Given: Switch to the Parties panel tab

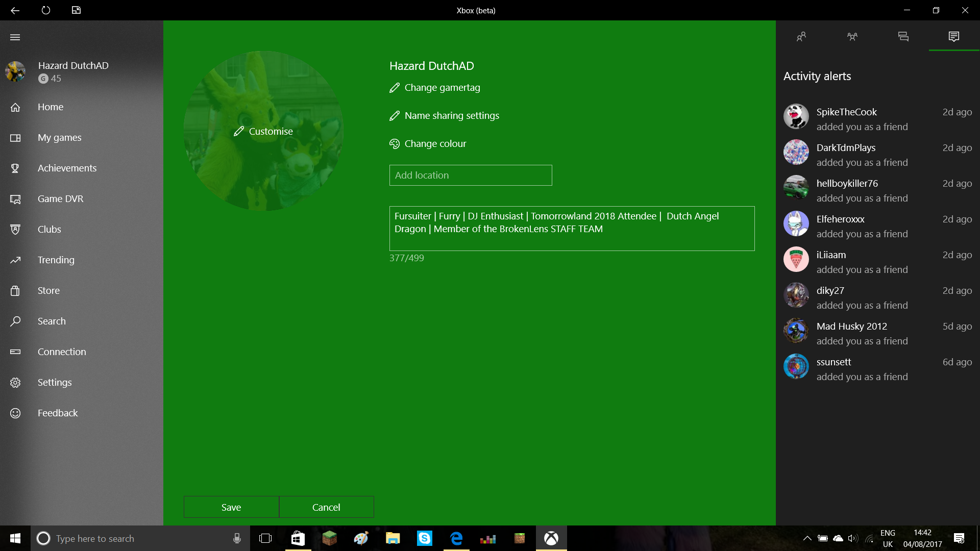Looking at the screenshot, I should 852,36.
